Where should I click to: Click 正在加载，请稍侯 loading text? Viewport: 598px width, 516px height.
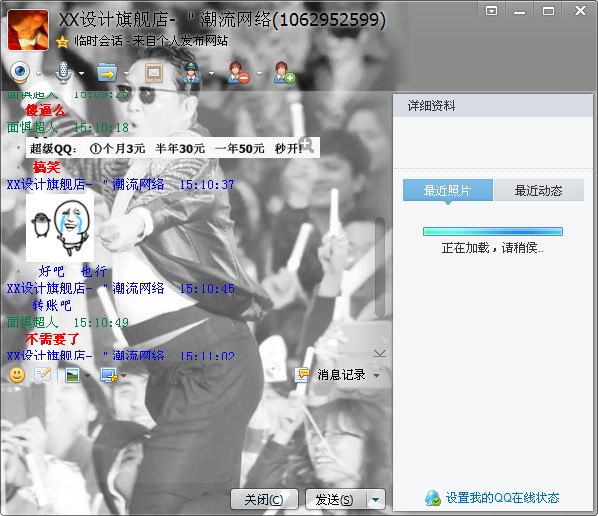(493, 248)
